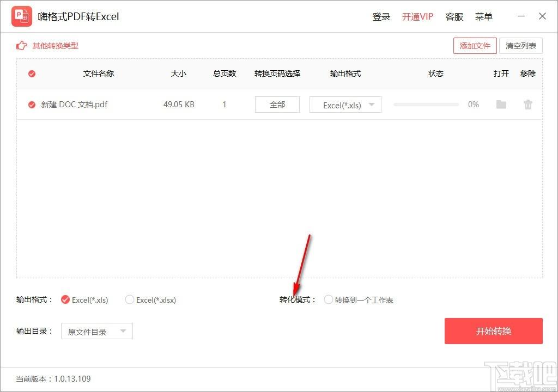
Task: Click the conversion progress bar showing 0%
Action: (x=426, y=105)
